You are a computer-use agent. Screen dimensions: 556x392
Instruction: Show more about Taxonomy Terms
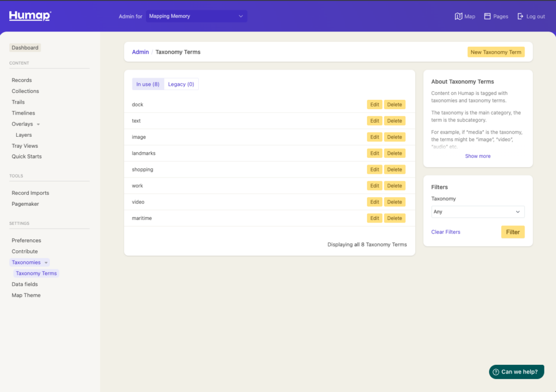pos(477,156)
